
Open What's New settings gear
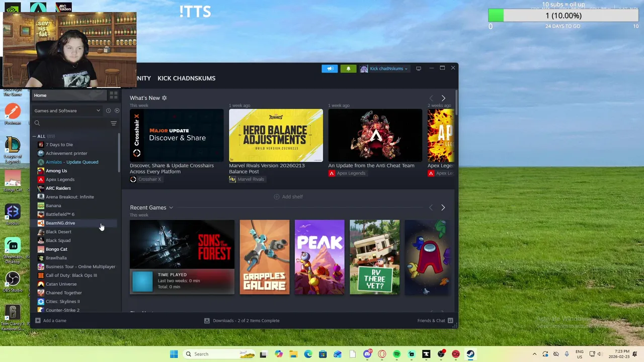pos(164,98)
